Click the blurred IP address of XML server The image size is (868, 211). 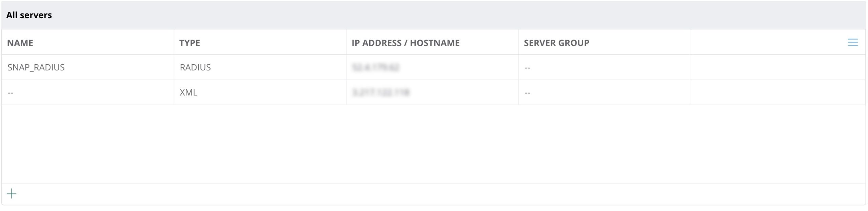(381, 92)
